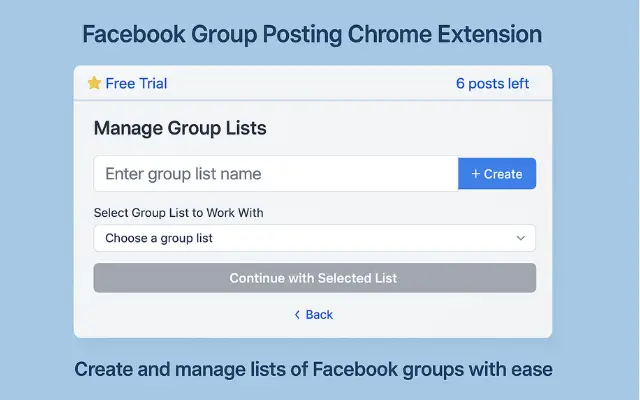Click the gold Free Trial star icon
640x400 pixels.
coord(94,83)
